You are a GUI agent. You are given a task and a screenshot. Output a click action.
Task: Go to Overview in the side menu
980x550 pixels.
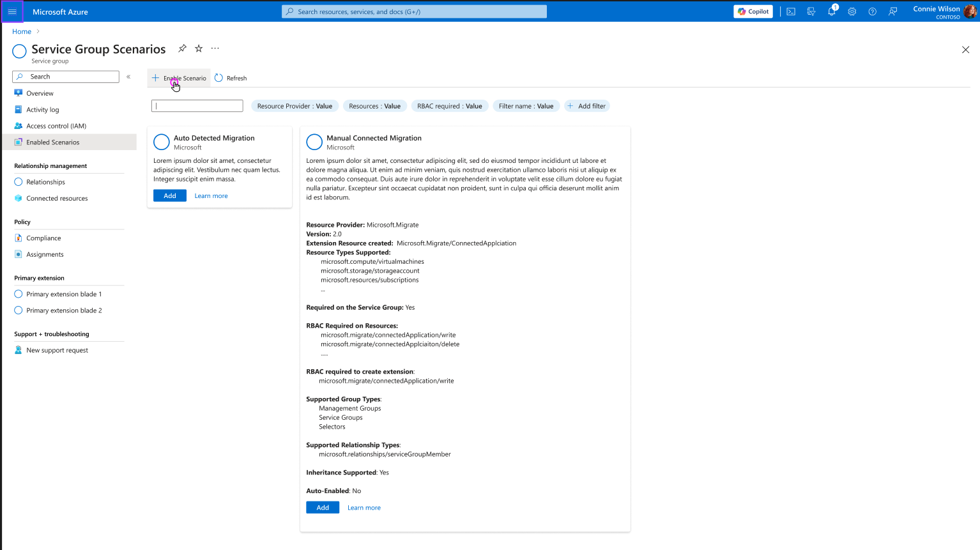[40, 93]
